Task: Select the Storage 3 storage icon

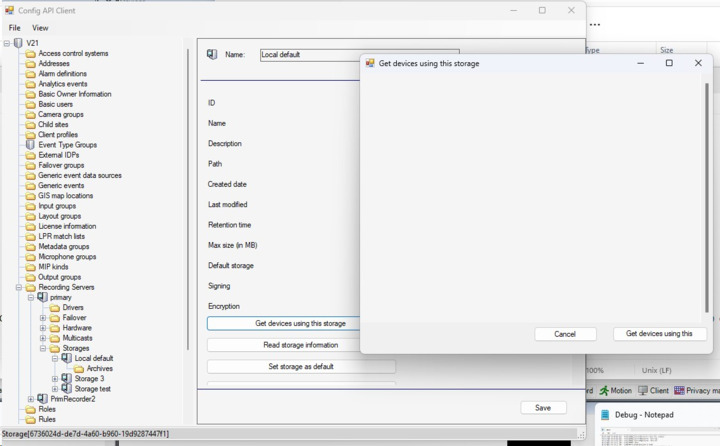Action: [x=66, y=379]
